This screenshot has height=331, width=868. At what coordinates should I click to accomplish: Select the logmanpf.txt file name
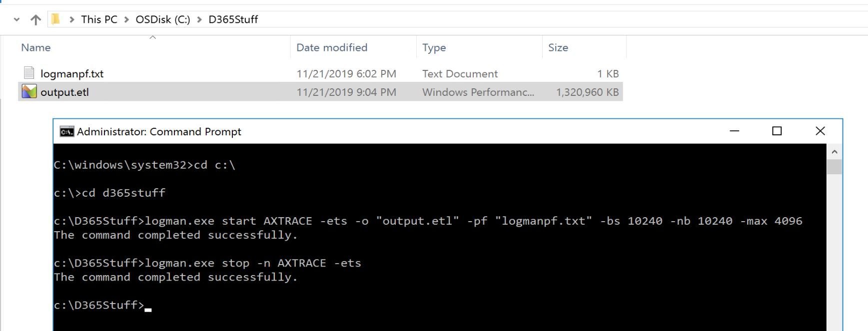[x=72, y=74]
